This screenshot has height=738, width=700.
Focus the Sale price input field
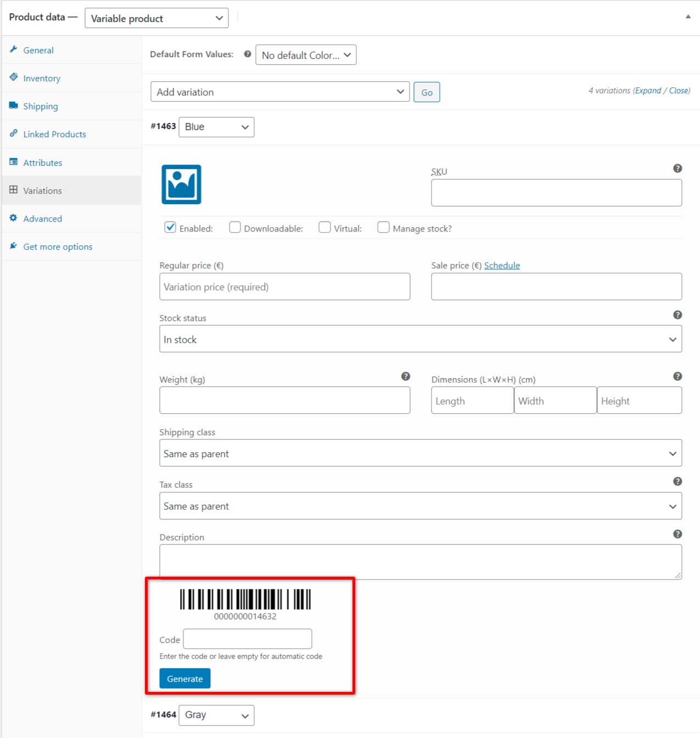557,286
